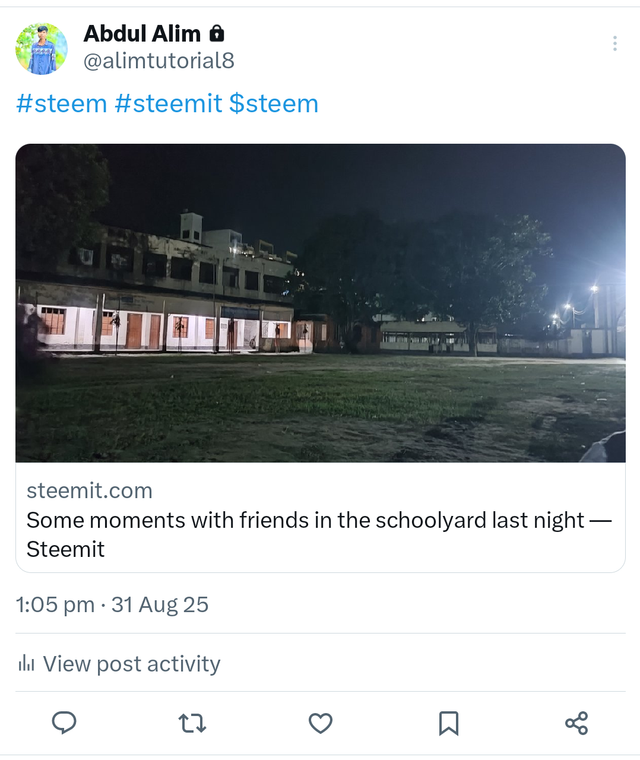Open the $steem cashtag
This screenshot has height=760, width=640.
point(273,103)
